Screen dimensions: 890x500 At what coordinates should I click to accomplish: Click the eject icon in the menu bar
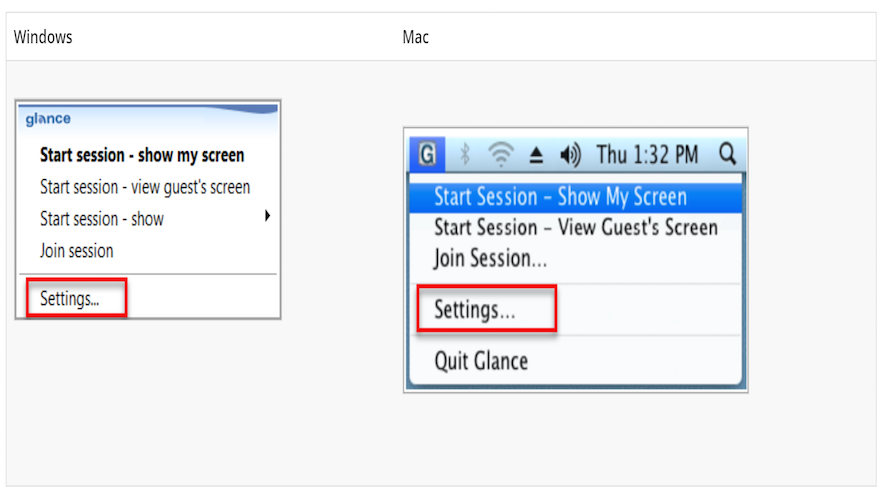[x=536, y=155]
